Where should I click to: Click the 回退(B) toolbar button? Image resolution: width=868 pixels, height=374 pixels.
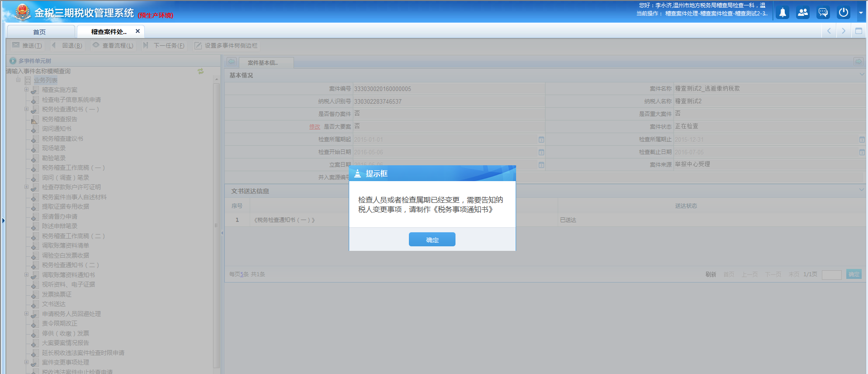[x=67, y=45]
